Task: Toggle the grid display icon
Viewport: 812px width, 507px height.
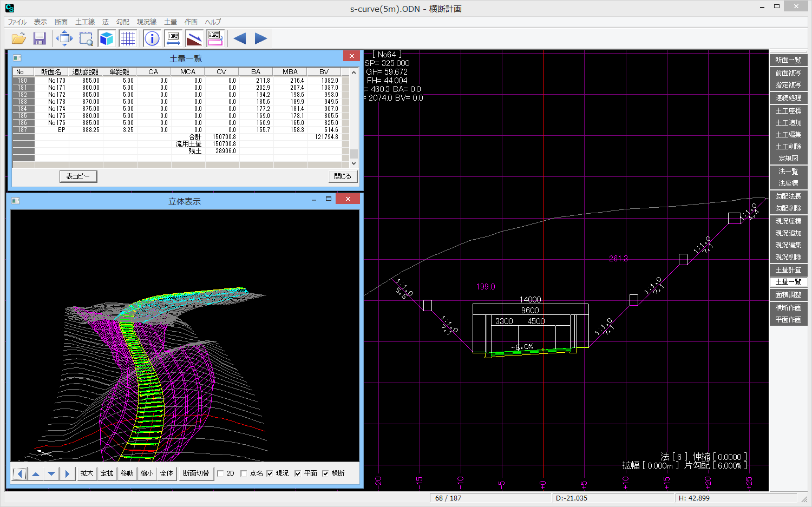Action: tap(128, 38)
